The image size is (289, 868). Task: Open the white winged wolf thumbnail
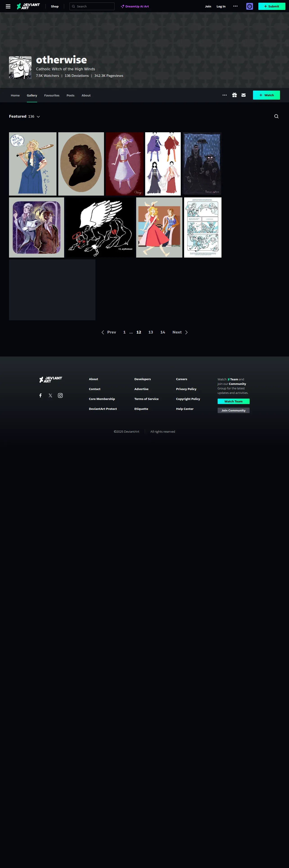(100, 228)
